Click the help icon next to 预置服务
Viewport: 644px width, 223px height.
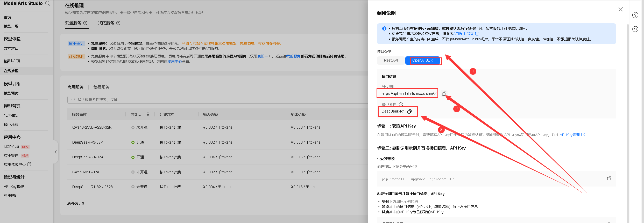85,23
